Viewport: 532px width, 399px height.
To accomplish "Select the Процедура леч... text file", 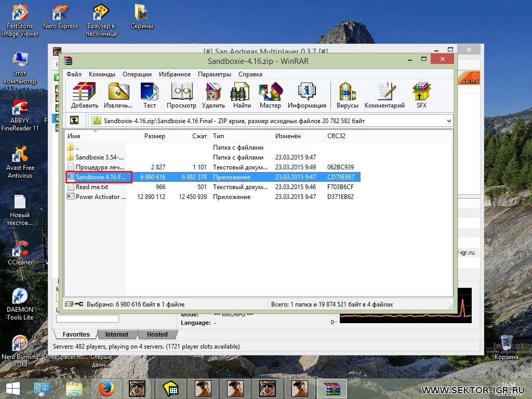I will click(x=212, y=167).
